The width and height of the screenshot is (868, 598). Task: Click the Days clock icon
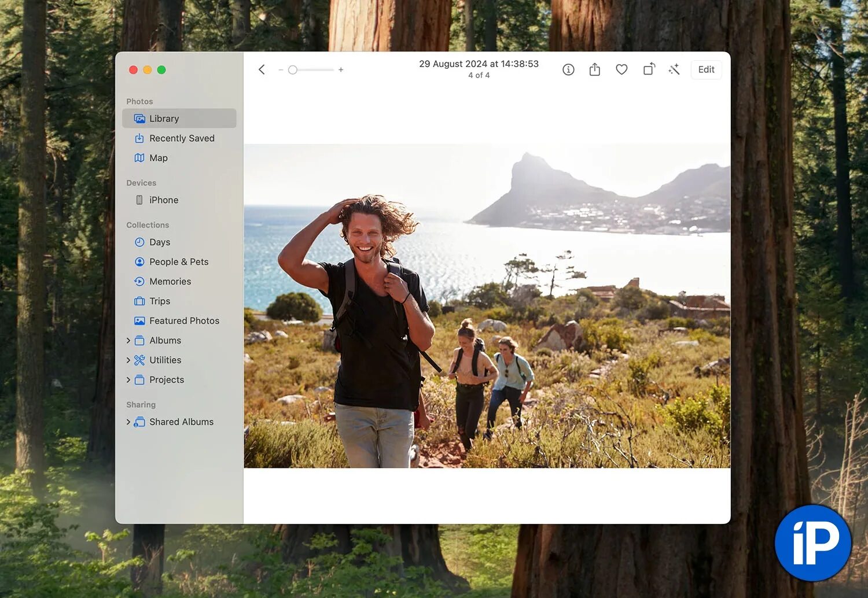139,242
